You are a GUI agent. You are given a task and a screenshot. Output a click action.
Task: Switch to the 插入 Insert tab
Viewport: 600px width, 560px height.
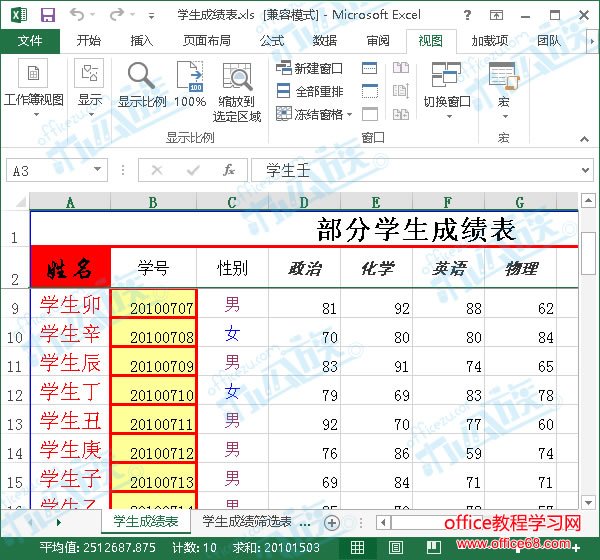[142, 41]
